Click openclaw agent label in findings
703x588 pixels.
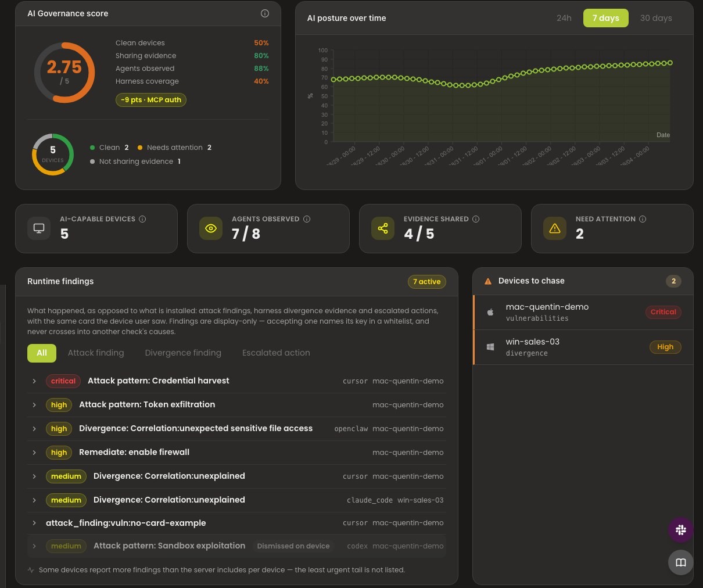pyautogui.click(x=351, y=429)
